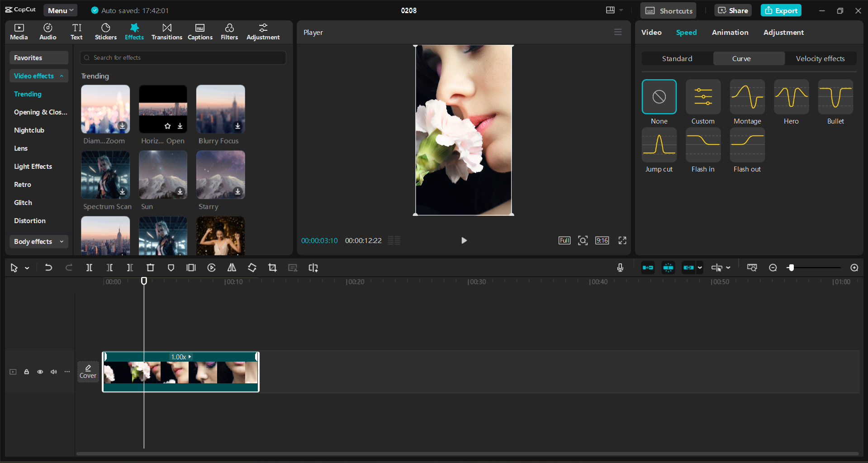The image size is (868, 463).
Task: Click the timeline horizontal scrollbar
Action: (x=467, y=453)
